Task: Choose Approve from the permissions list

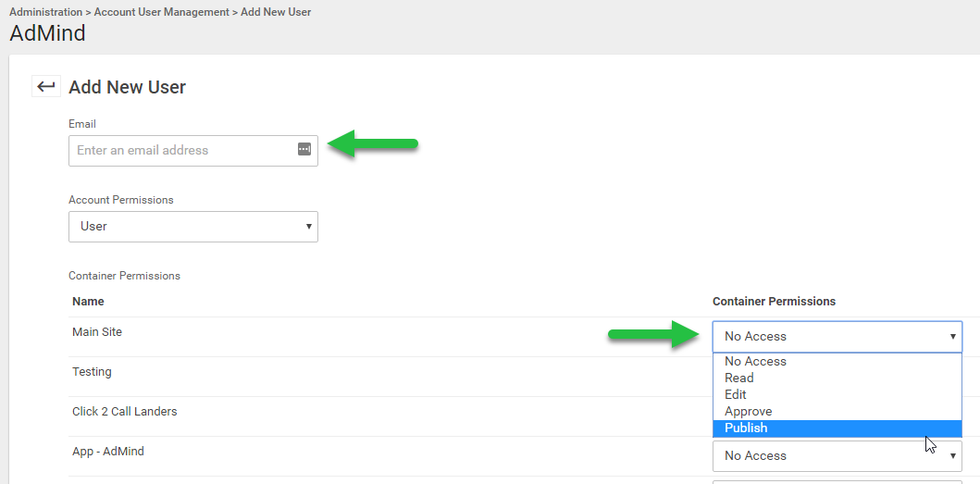Action: coord(837,412)
